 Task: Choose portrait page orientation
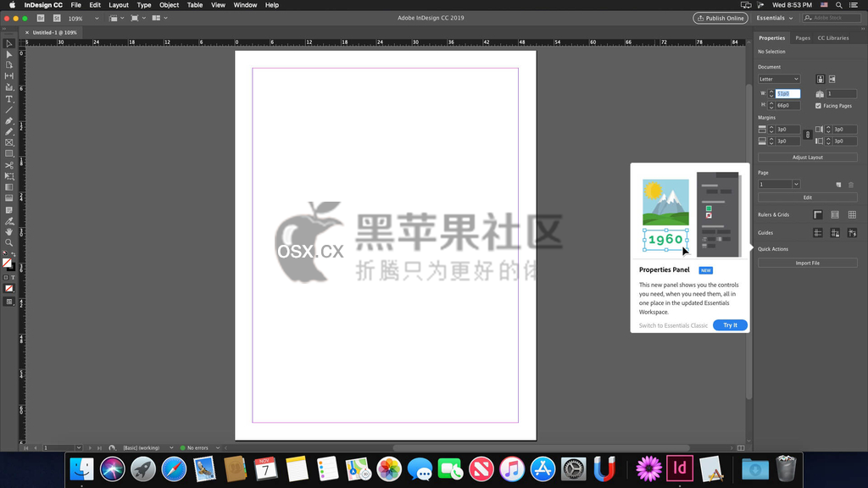click(x=821, y=79)
